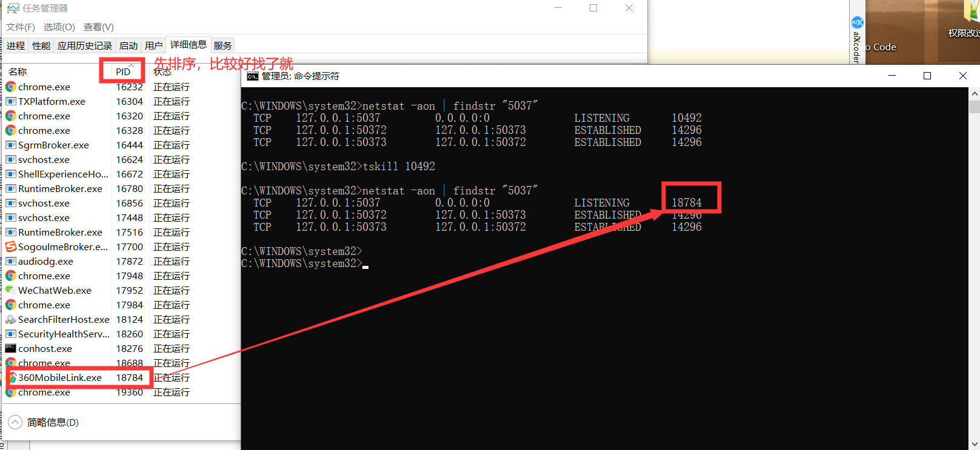Click the svchost.exe icon for PID 17448

pyautogui.click(x=11, y=217)
